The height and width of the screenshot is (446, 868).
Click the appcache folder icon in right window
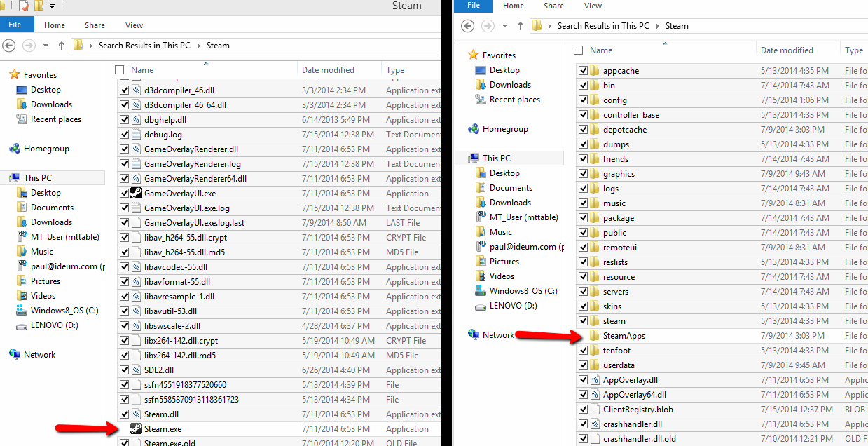595,70
